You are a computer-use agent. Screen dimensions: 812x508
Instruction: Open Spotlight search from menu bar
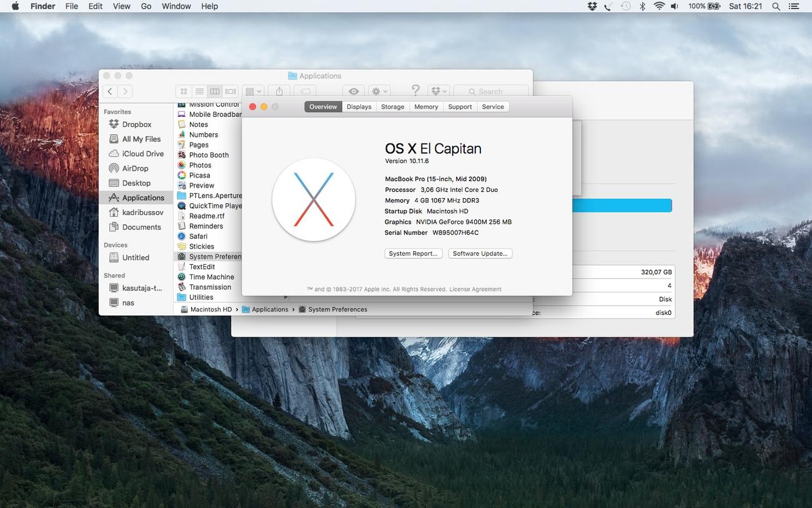point(776,6)
